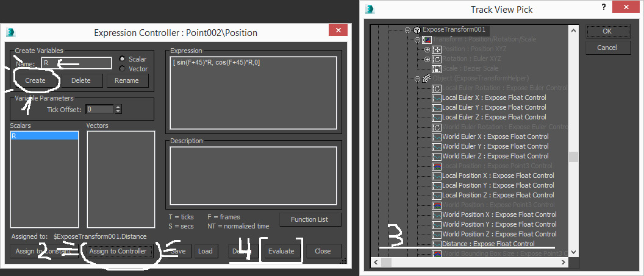Click the ExposeTransform001 object cube icon

tap(417, 30)
